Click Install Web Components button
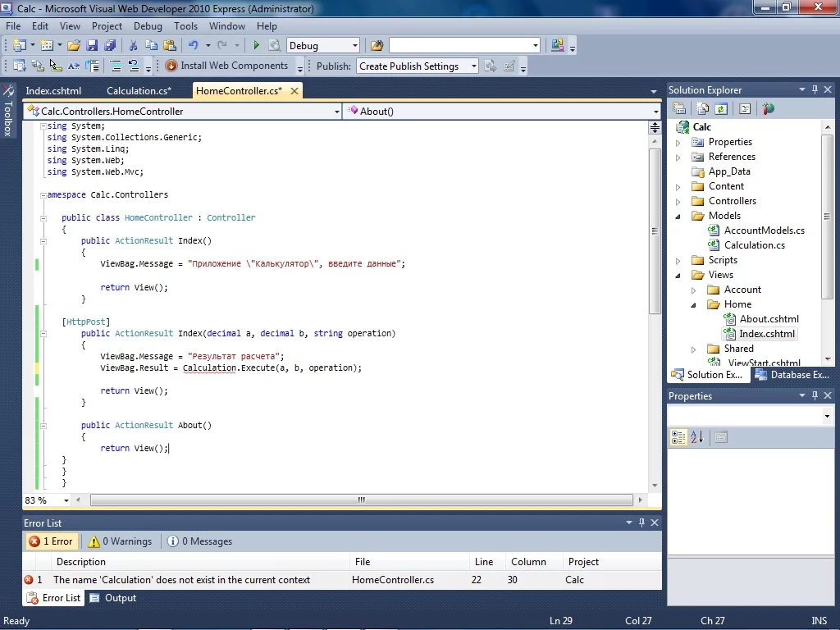Image resolution: width=840 pixels, height=630 pixels. (227, 66)
